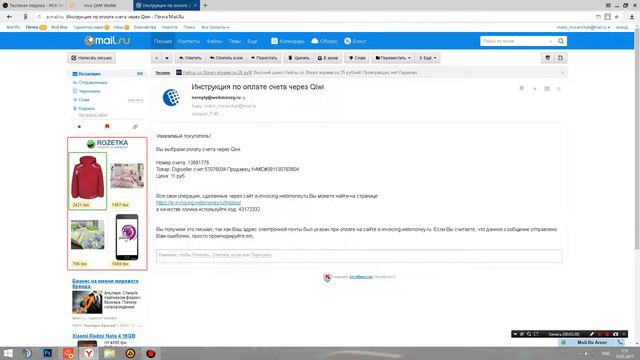Switch to Visa QIWI Wallet tab
The height and width of the screenshot is (360, 640).
(x=100, y=5)
